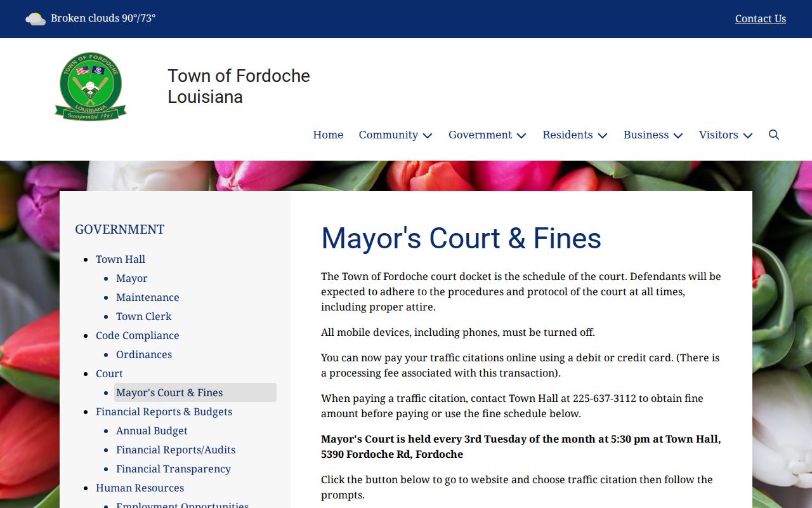Click the Broken clouds 90°/73° weather text
This screenshot has width=812, height=508.
point(103,18)
